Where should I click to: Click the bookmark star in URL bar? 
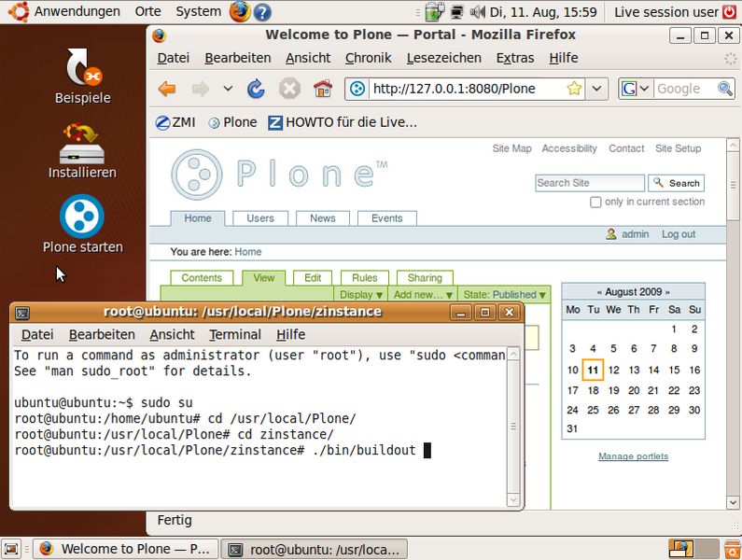(x=574, y=89)
